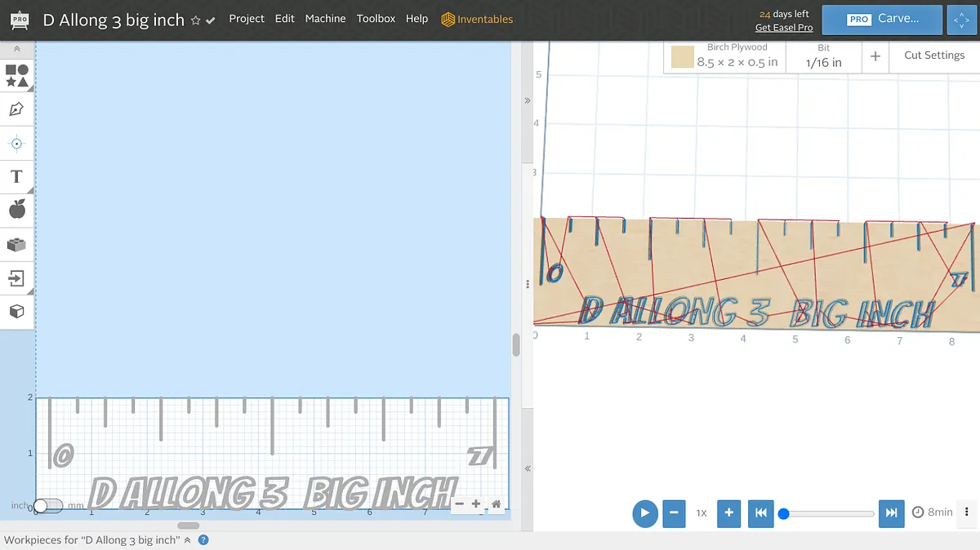This screenshot has height=550, width=980.
Task: Choose the Text tool
Action: click(x=16, y=177)
